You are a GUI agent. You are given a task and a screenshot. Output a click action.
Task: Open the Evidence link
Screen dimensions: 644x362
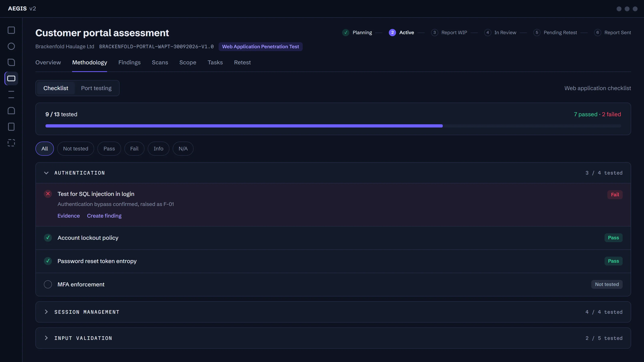[x=68, y=216]
